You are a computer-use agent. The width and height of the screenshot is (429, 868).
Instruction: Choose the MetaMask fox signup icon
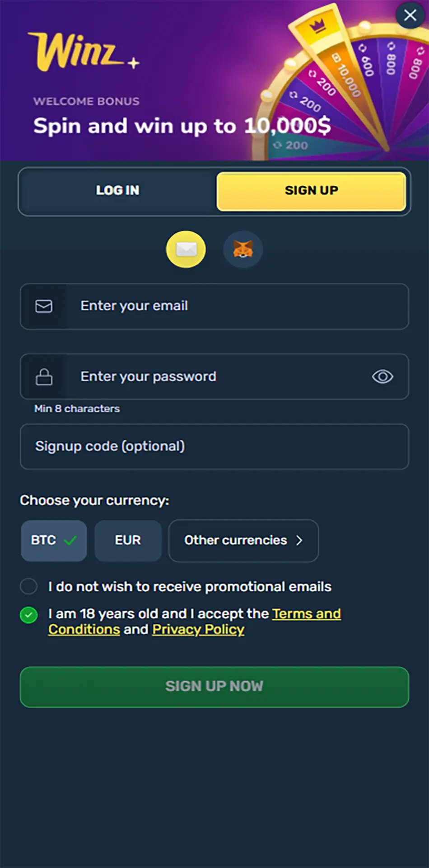[x=243, y=249]
